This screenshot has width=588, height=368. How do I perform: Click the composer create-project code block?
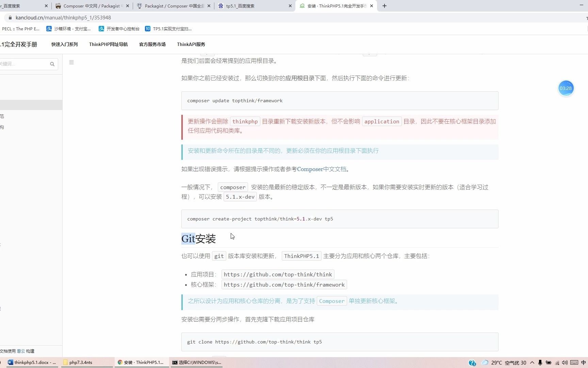tap(340, 219)
